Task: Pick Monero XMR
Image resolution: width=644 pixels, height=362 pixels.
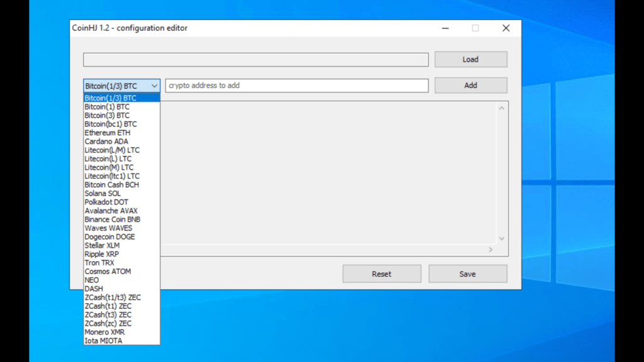Action: [x=121, y=332]
